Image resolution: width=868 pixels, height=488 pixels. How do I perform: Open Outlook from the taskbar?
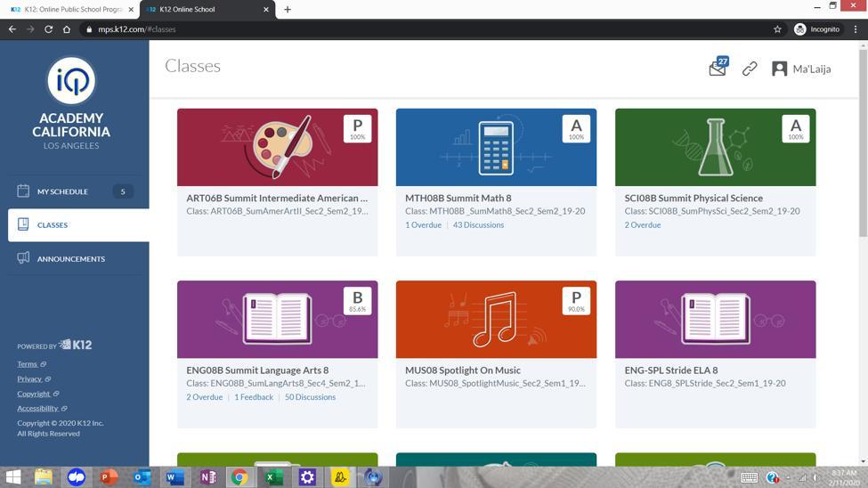click(142, 477)
